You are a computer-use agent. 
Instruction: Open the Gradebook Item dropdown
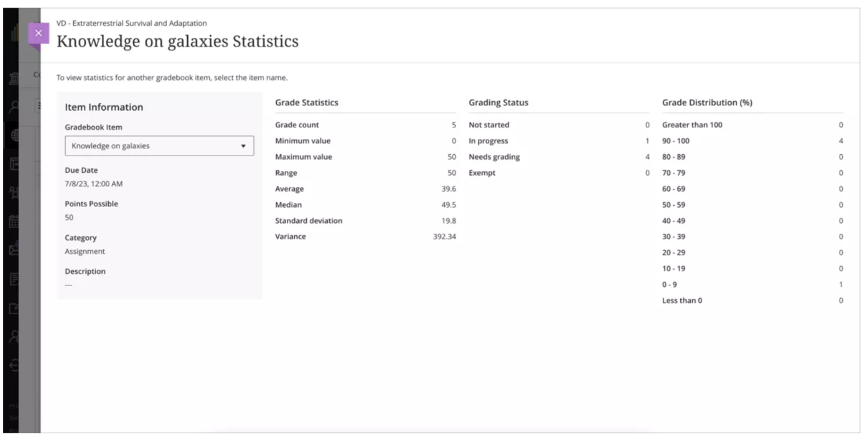point(159,146)
